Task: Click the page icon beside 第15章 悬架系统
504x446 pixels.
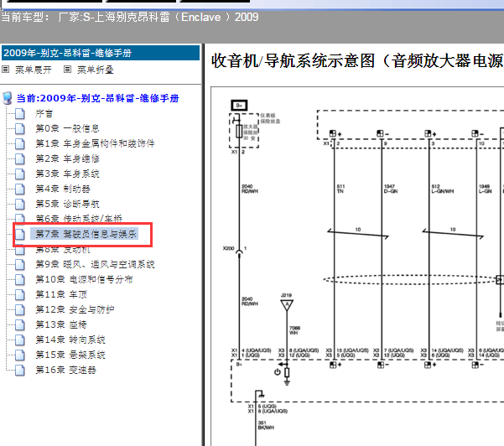Action: point(20,355)
